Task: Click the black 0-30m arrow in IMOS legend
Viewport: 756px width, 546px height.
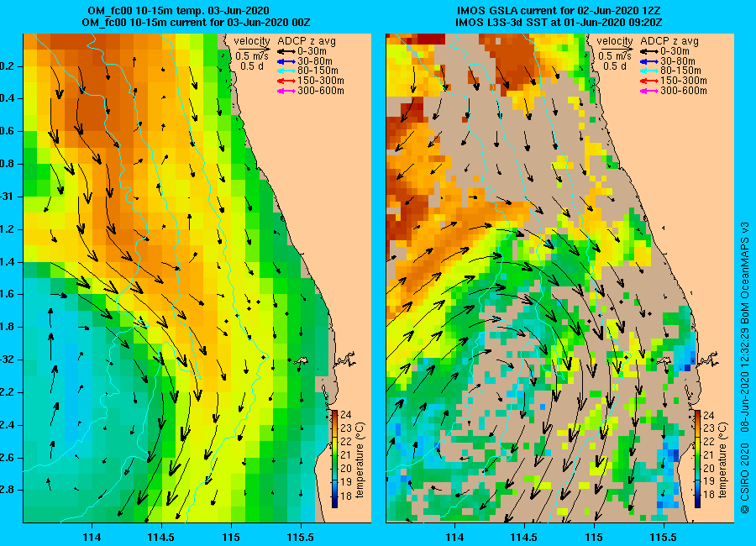Action: coord(649,51)
